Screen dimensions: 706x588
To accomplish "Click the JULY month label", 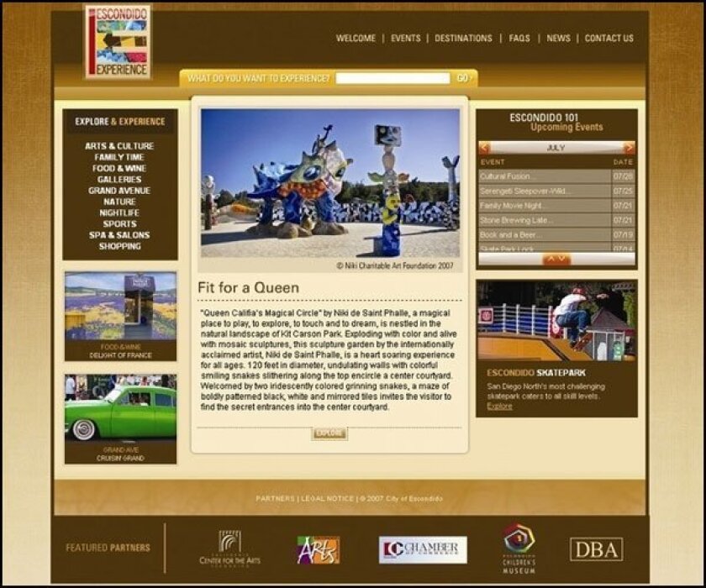I will (x=556, y=148).
